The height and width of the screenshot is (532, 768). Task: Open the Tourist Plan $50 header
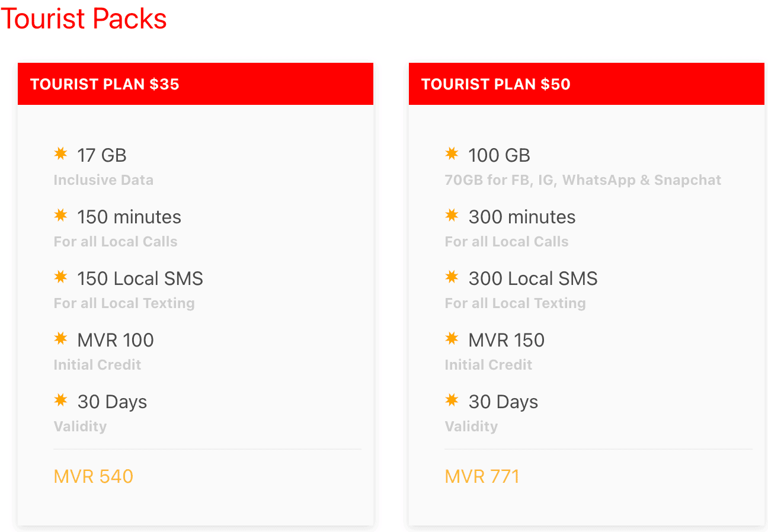pyautogui.click(x=587, y=84)
